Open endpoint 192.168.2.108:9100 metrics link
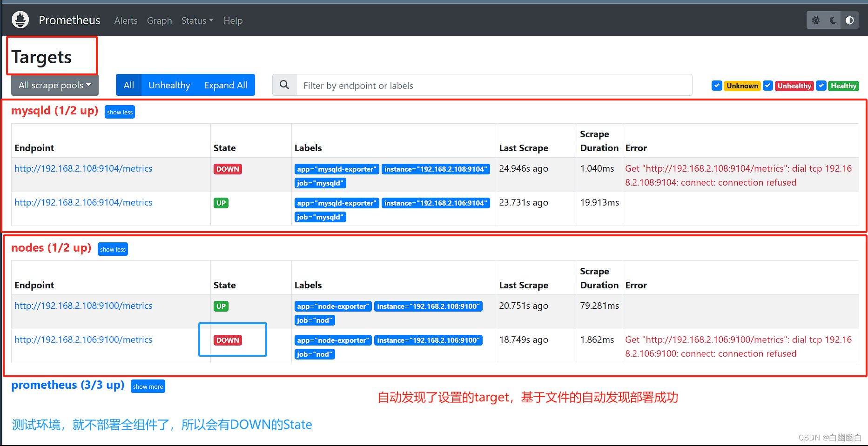The width and height of the screenshot is (868, 446). click(83, 306)
